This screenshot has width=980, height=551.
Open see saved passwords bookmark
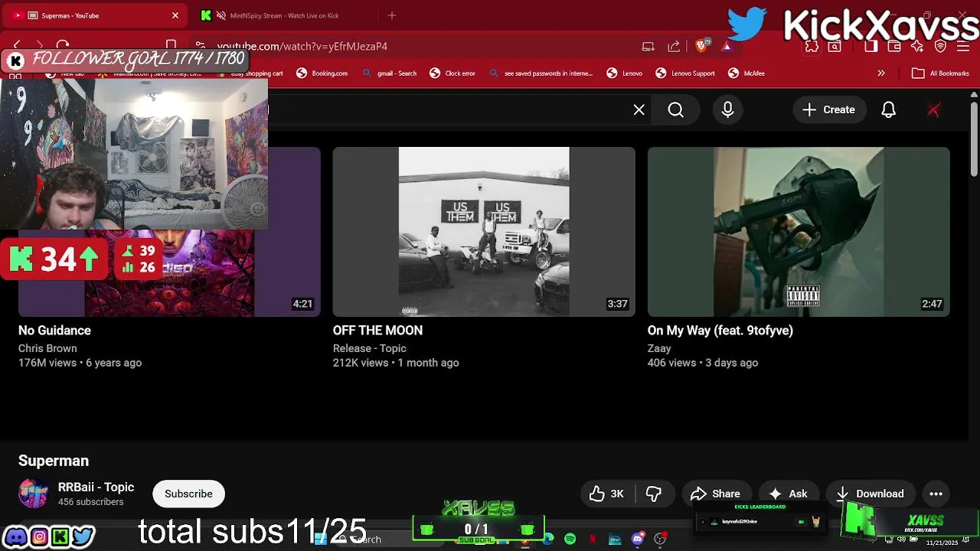coord(541,73)
